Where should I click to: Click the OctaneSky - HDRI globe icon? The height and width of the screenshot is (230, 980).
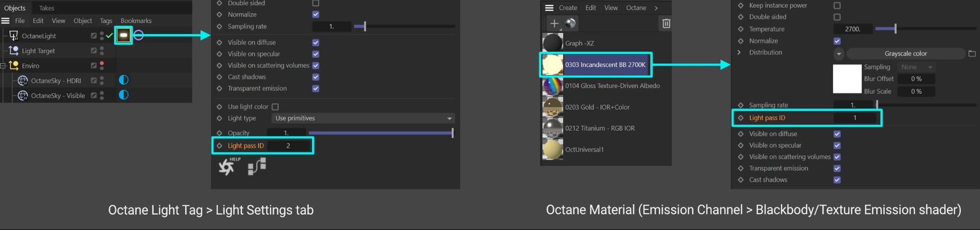point(23,80)
